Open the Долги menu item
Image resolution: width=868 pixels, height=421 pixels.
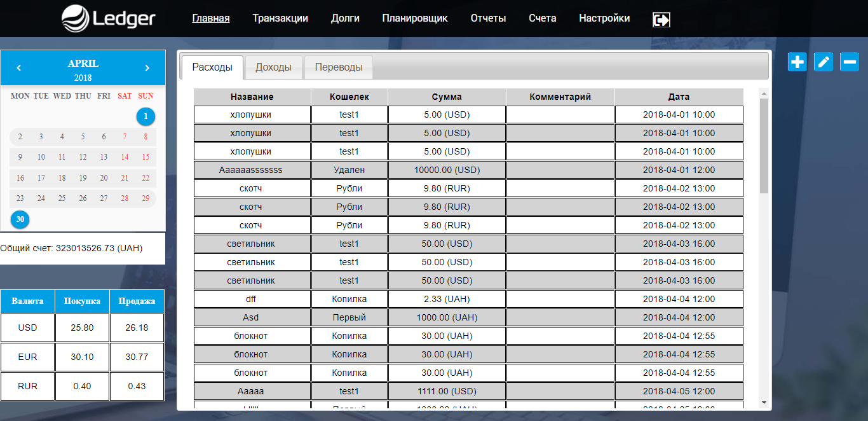(x=345, y=18)
